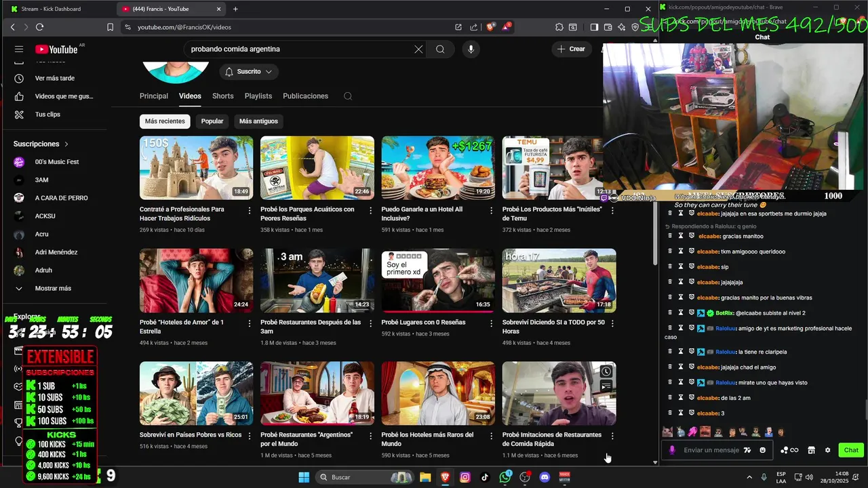868x488 pixels.
Task: Open Brave Rewards triangle icon
Action: (507, 27)
